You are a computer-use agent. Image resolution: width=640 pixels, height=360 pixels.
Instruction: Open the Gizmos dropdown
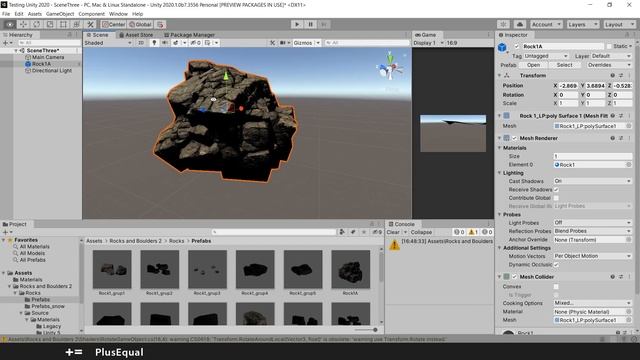tap(306, 42)
